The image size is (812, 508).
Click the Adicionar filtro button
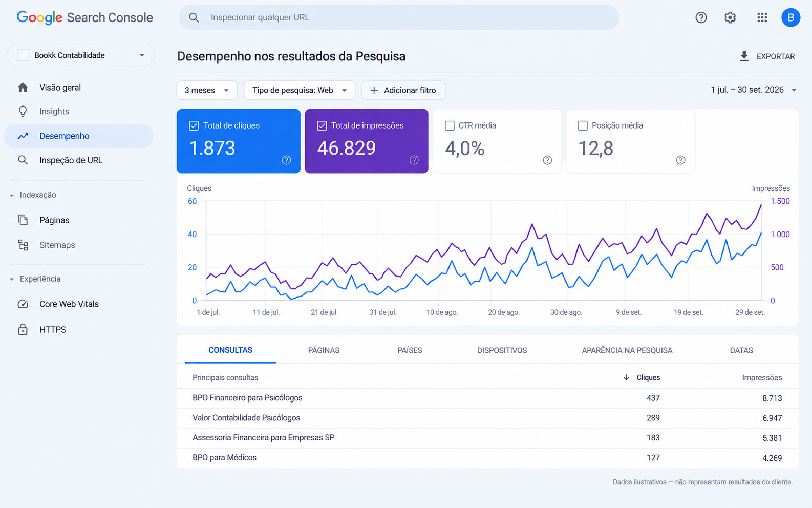coord(404,90)
